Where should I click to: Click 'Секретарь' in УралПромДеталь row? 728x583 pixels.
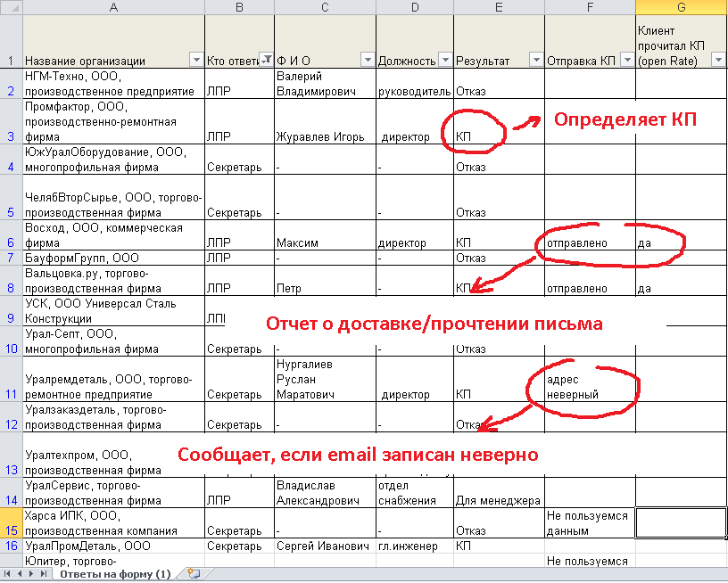click(240, 546)
